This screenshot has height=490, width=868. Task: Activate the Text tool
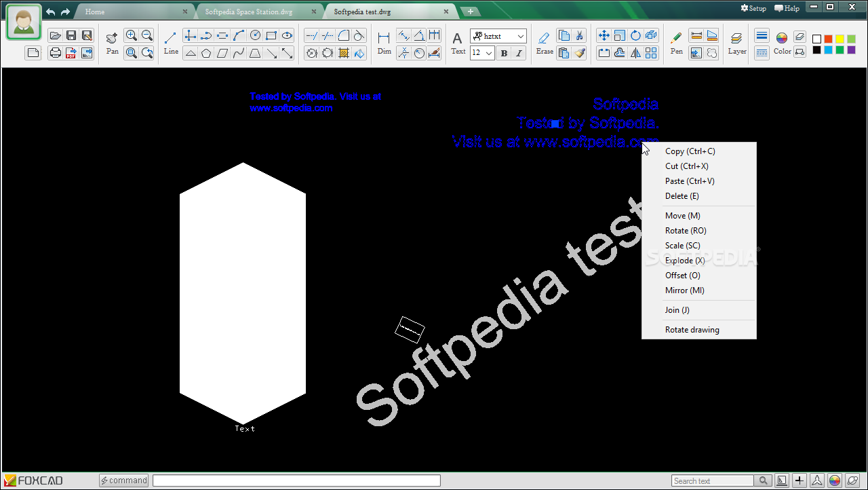[x=458, y=43]
